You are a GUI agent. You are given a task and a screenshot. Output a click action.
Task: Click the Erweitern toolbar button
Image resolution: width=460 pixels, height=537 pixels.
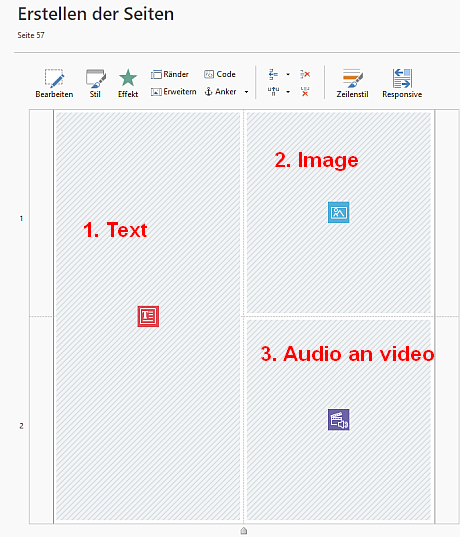pyautogui.click(x=174, y=92)
